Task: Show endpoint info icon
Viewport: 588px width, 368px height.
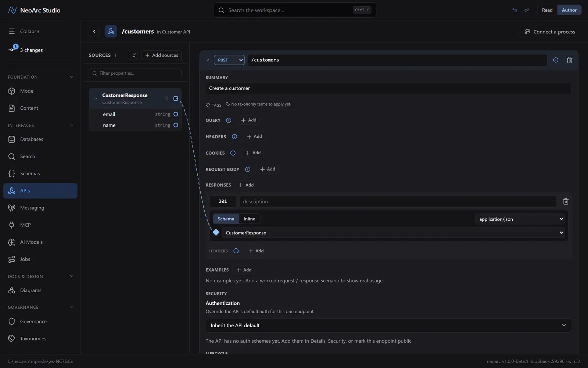Action: tap(556, 60)
